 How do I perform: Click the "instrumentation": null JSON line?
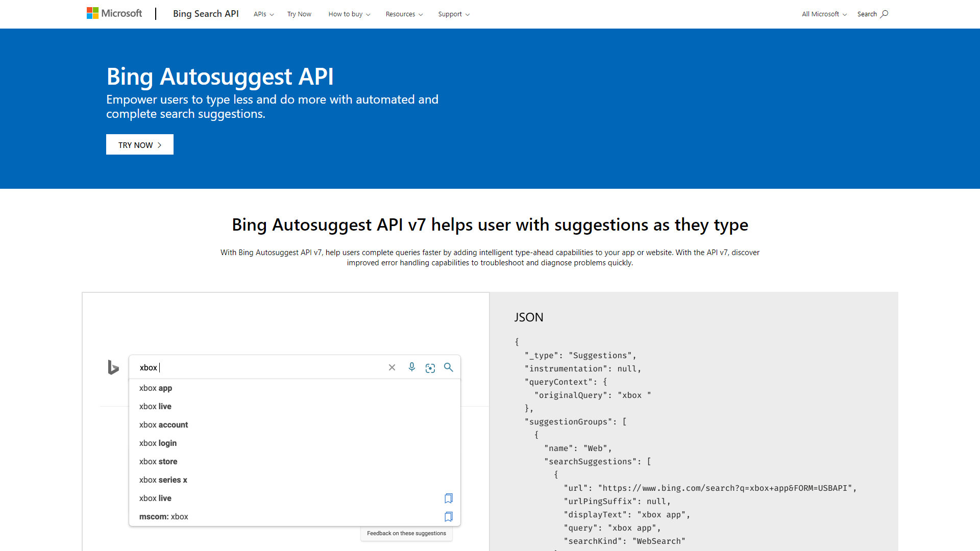[583, 369]
